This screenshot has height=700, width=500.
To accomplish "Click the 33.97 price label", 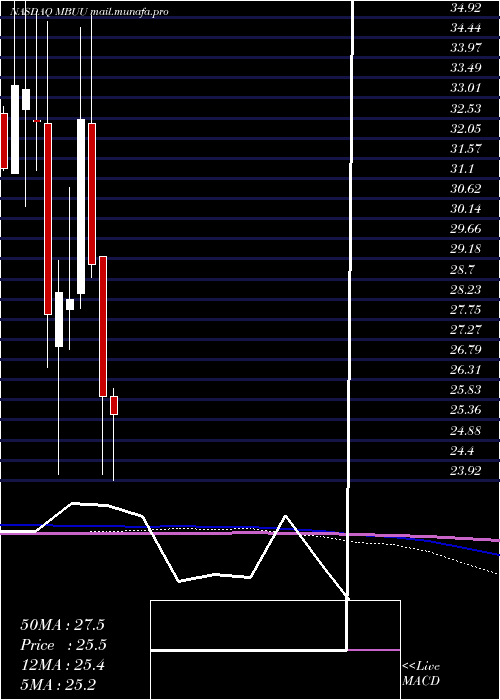I will click(465, 48).
